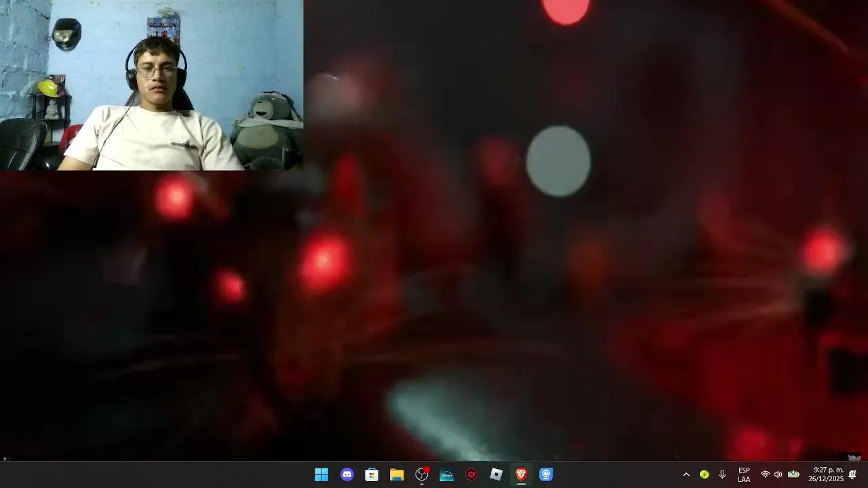Launch Roblox from the taskbar
Screen dimensions: 868x488
pos(496,474)
